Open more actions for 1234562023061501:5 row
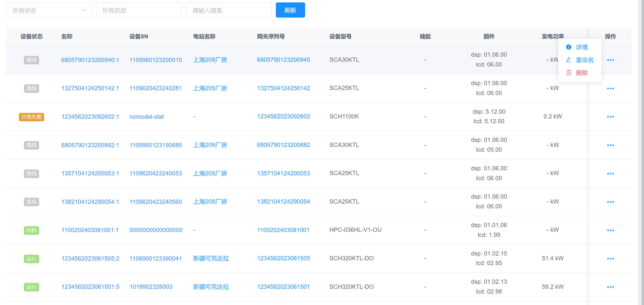This screenshot has height=305, width=644. click(610, 287)
